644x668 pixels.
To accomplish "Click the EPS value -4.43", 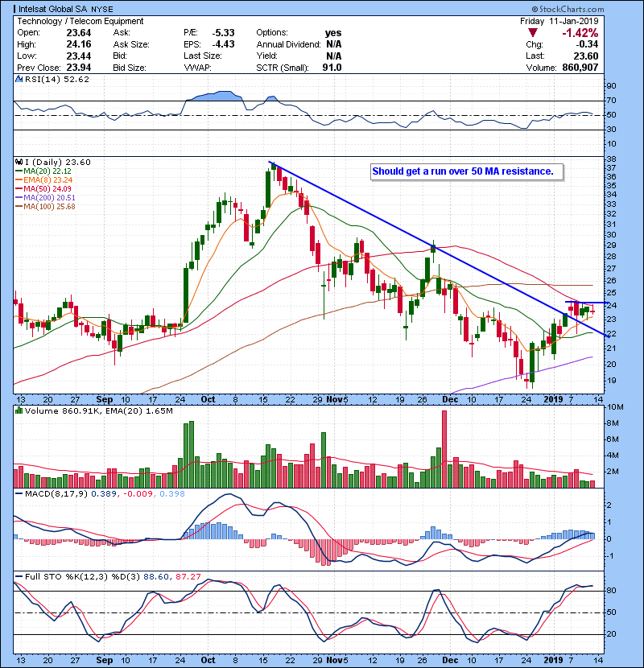I will [223, 44].
